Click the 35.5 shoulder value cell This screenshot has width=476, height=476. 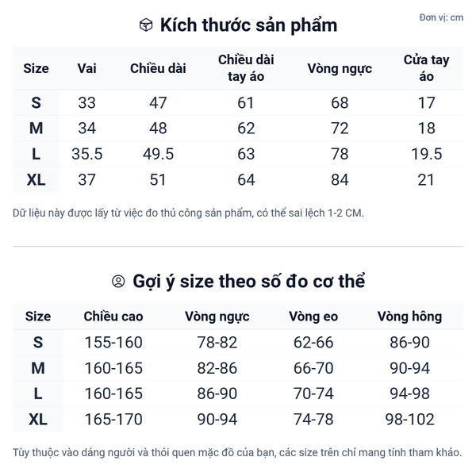pos(87,154)
